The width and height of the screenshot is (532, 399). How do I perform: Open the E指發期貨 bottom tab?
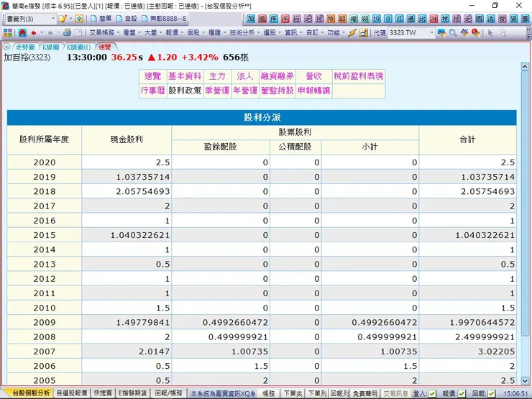132,393
